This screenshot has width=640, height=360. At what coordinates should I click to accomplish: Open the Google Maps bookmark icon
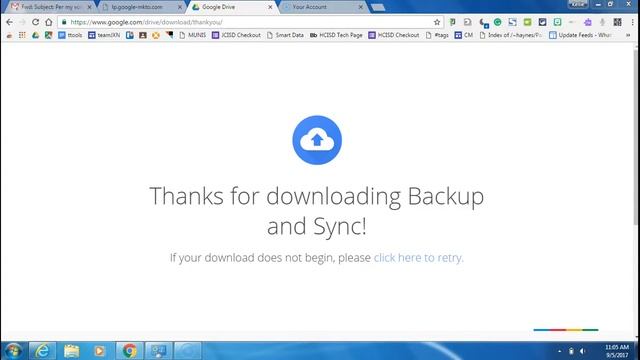tap(49, 35)
